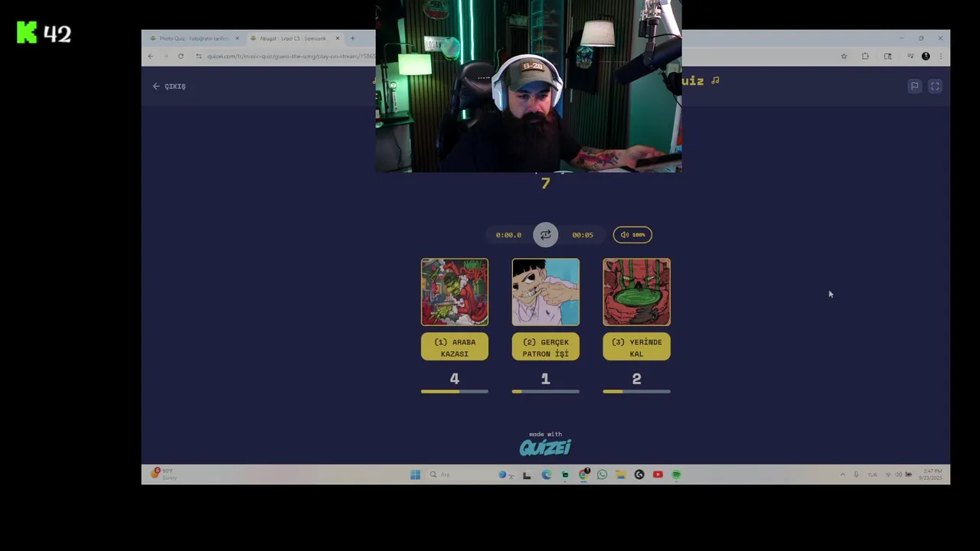This screenshot has height=551, width=980.
Task: Open WhatsApp from taskbar
Action: point(602,474)
